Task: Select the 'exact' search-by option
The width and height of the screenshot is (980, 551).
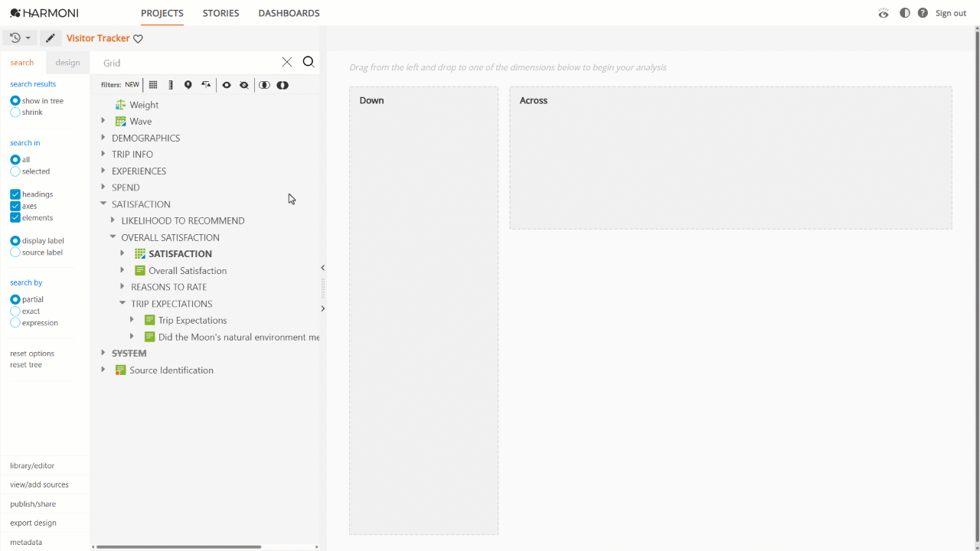Action: click(x=15, y=311)
